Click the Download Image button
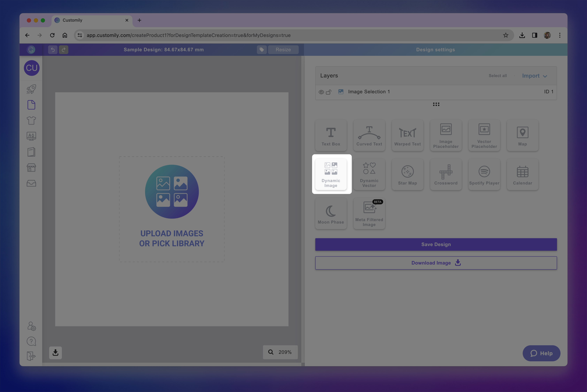 coord(436,263)
